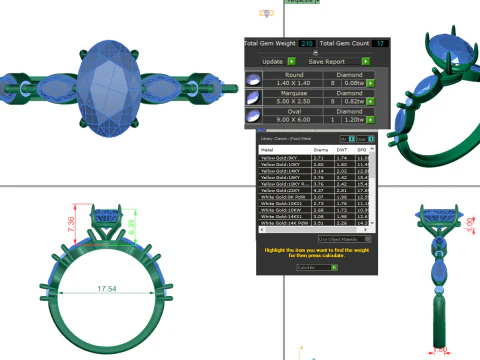Screen dimensions: 480x360
Task: Collapse gem report with up-arrow circle
Action: (x=315, y=53)
